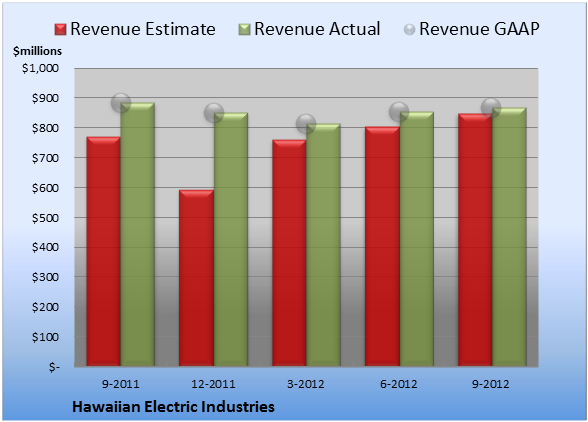Select the red estimate bar for 12-2011
The height and width of the screenshot is (422, 588).
click(196, 278)
